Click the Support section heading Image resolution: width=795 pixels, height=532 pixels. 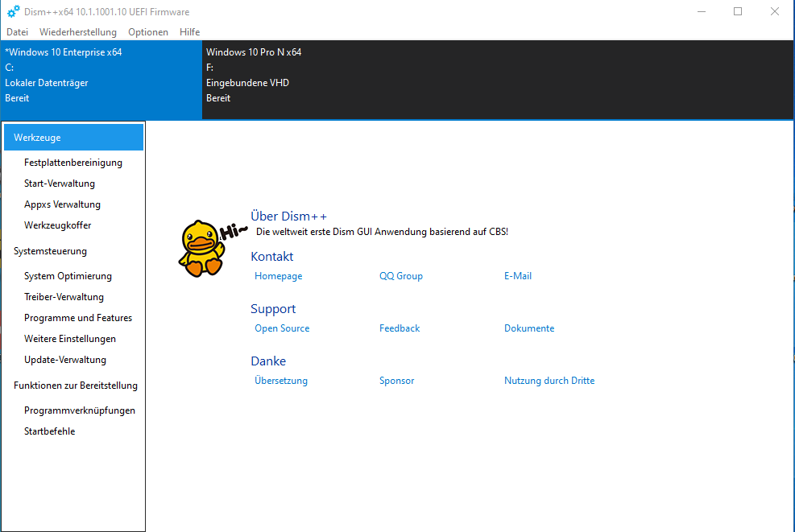(273, 309)
